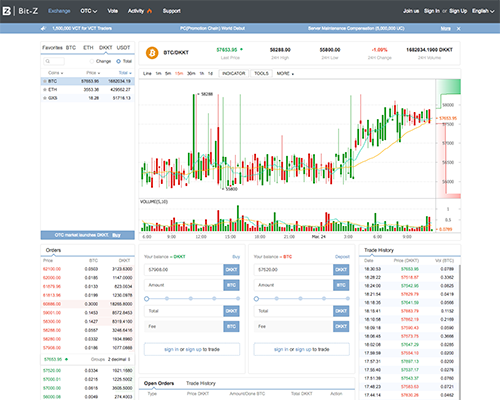Viewport: 500px width, 400px height.
Task: Star the ETH row as favorite
Action: (45, 90)
